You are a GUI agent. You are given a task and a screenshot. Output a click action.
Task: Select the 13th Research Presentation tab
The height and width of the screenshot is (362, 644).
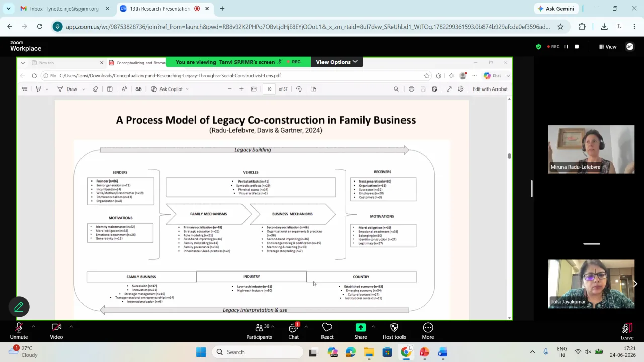pos(159,9)
